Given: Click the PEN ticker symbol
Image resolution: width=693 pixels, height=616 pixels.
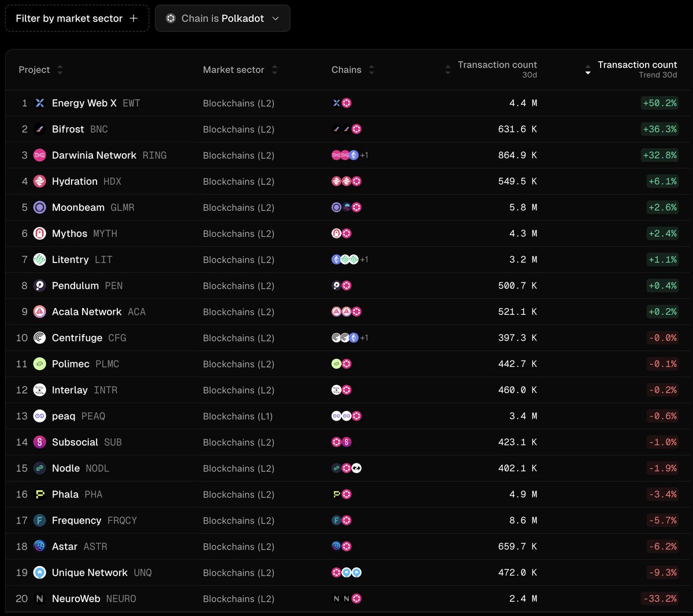Looking at the screenshot, I should click(x=114, y=285).
